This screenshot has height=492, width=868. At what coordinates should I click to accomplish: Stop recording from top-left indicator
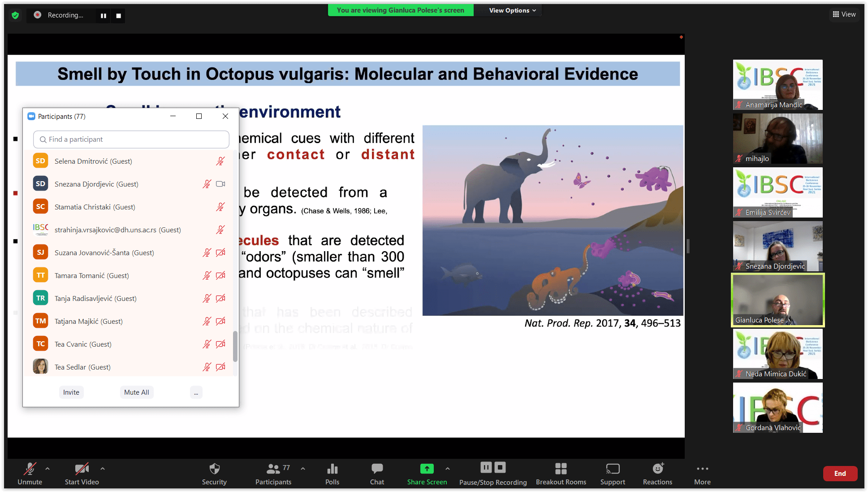point(118,16)
